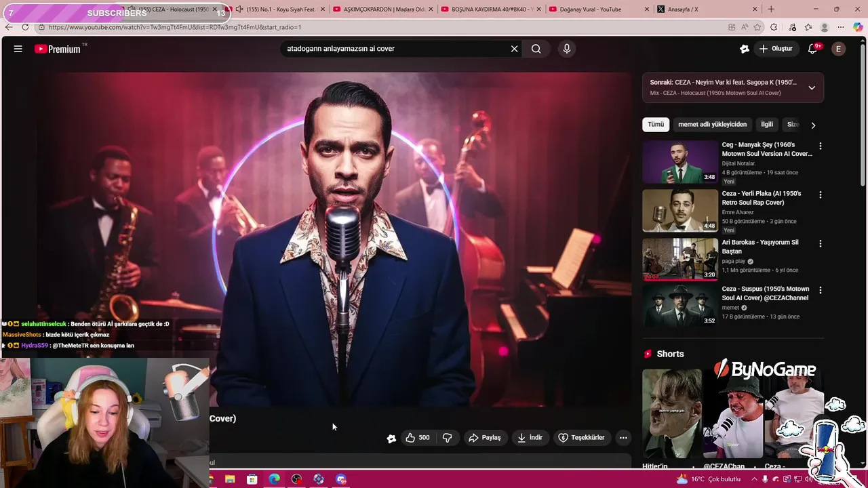Show more filter chips with right arrow
The width and height of the screenshot is (868, 488).
(813, 125)
